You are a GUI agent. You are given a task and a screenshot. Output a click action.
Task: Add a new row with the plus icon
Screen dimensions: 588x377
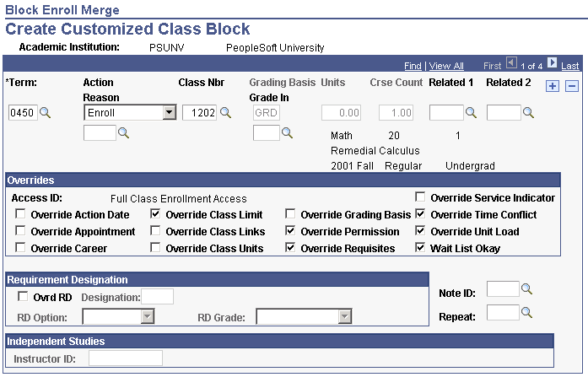[x=552, y=86]
